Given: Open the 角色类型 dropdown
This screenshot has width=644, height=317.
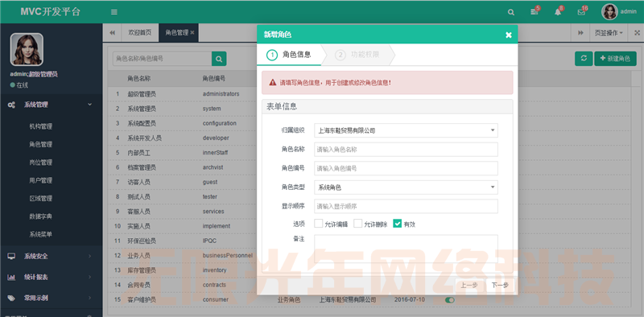Looking at the screenshot, I should pyautogui.click(x=406, y=187).
